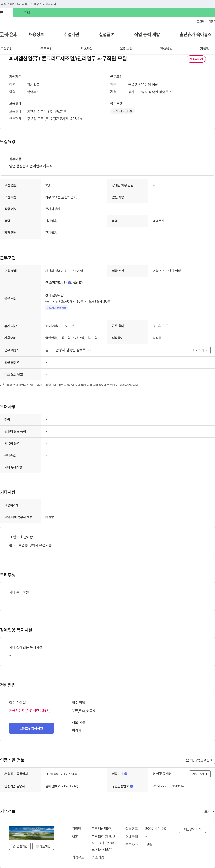Select the 우편,팩스,워크넷 submission method text

(84, 711)
